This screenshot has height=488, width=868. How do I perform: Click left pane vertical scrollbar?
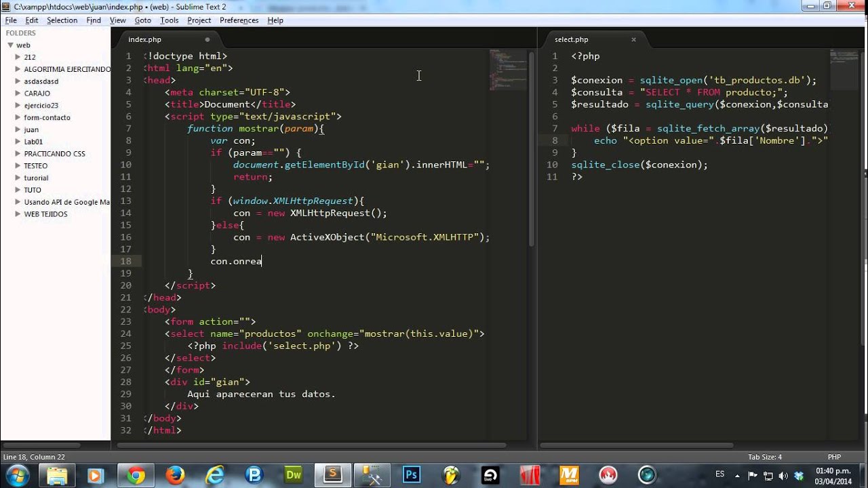532,149
